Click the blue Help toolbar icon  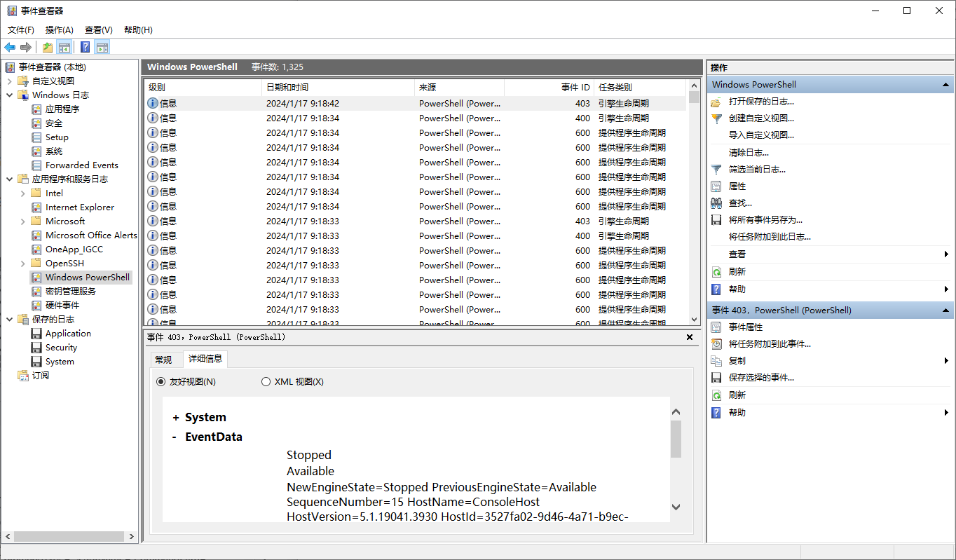click(85, 47)
